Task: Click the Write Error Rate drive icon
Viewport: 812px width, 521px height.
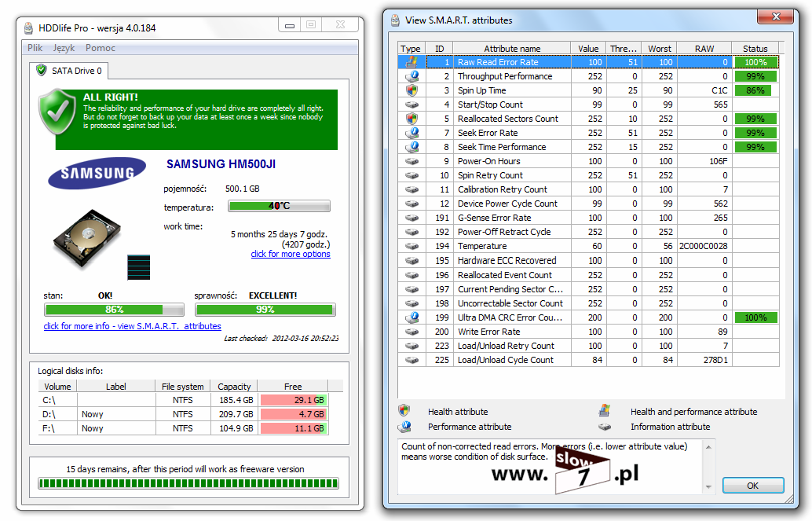Action: (412, 332)
